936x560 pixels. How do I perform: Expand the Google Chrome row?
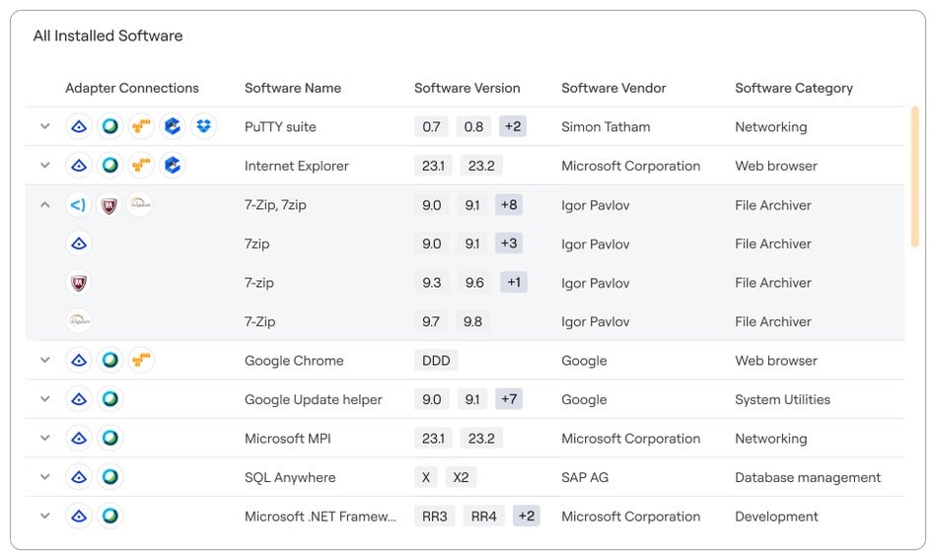point(44,361)
